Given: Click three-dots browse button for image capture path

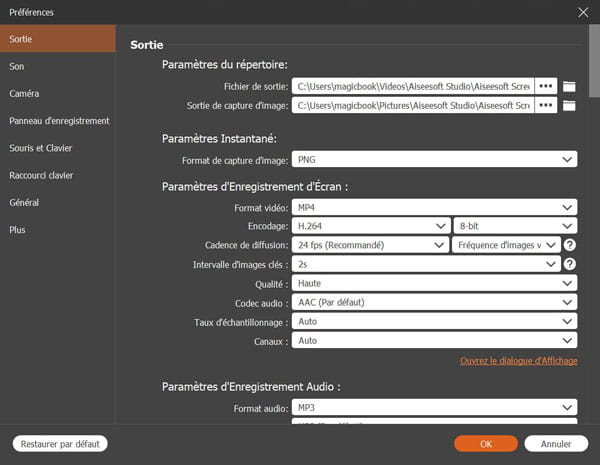Looking at the screenshot, I should [546, 105].
